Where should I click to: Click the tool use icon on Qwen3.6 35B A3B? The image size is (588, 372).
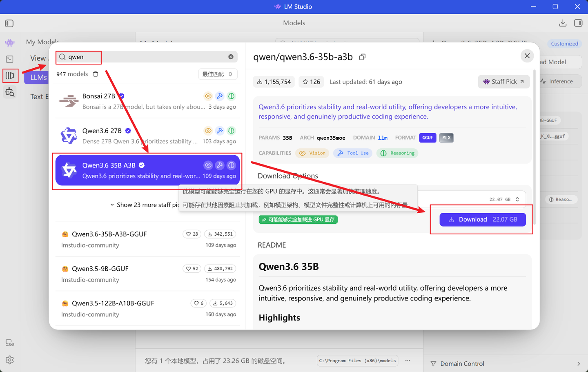pyautogui.click(x=220, y=165)
